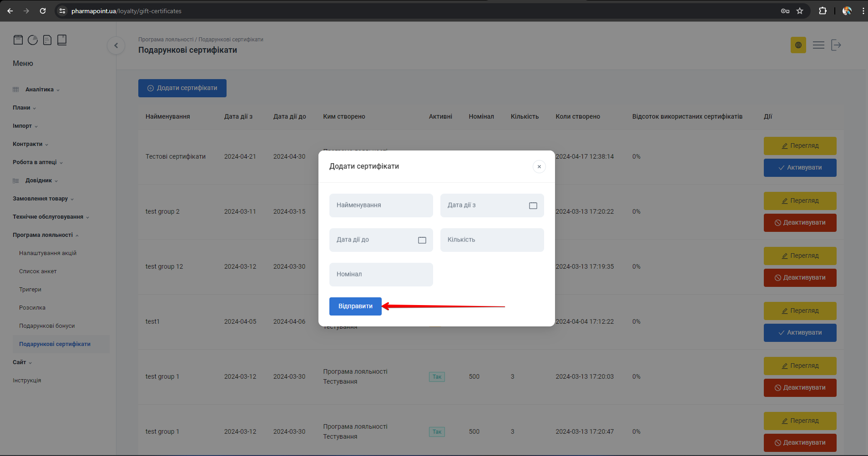868x456 pixels.
Task: Open the hamburger menu icon in the header
Action: tap(818, 45)
